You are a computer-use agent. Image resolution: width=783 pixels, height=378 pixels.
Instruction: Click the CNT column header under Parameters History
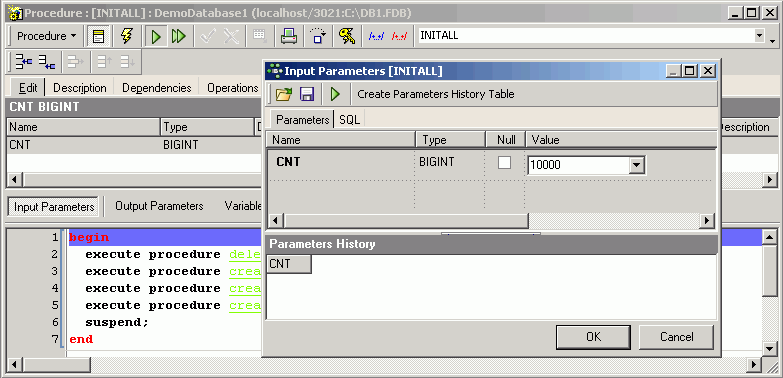coord(289,264)
